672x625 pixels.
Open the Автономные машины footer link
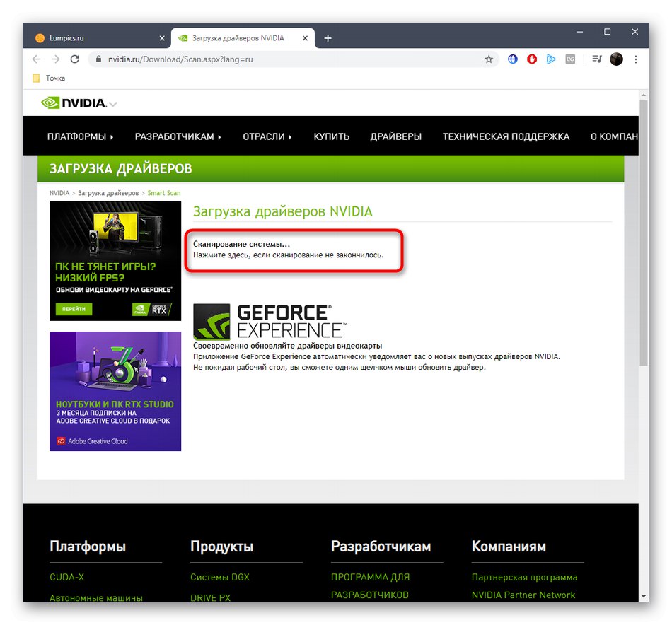coord(96,597)
